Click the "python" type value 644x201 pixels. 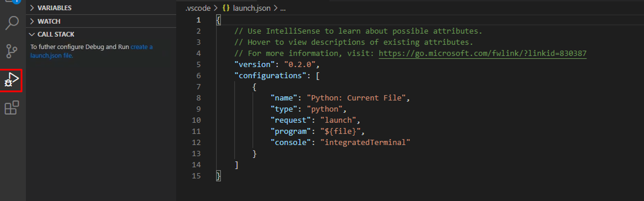[324, 109]
